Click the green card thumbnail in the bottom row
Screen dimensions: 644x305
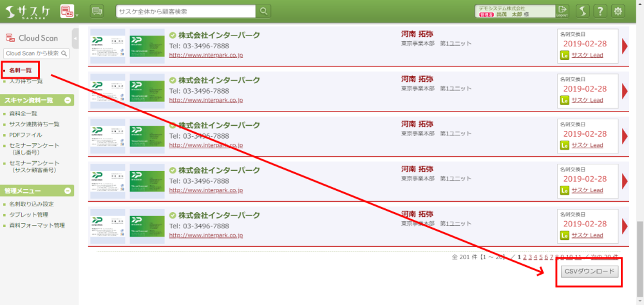[x=147, y=226]
